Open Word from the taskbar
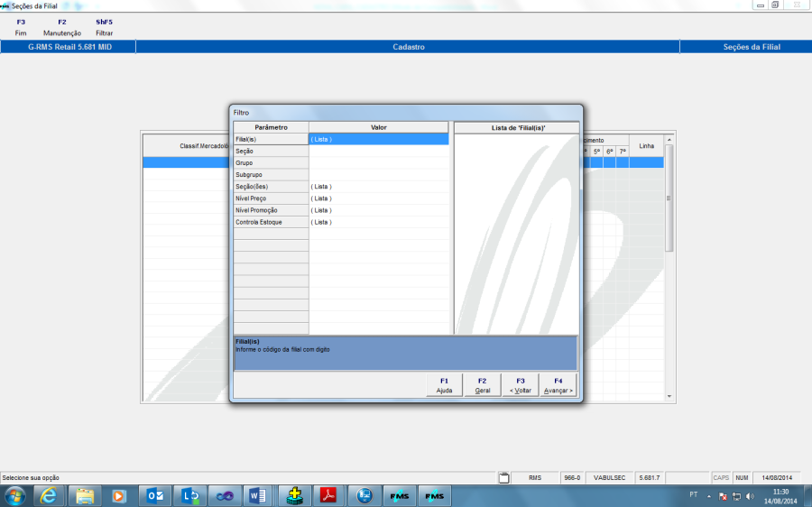812x507 pixels. [x=258, y=496]
